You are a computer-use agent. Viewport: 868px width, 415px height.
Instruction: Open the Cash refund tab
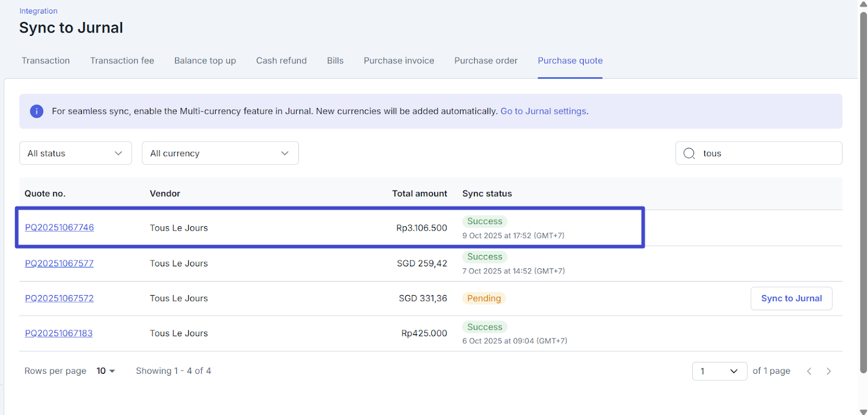click(x=281, y=61)
